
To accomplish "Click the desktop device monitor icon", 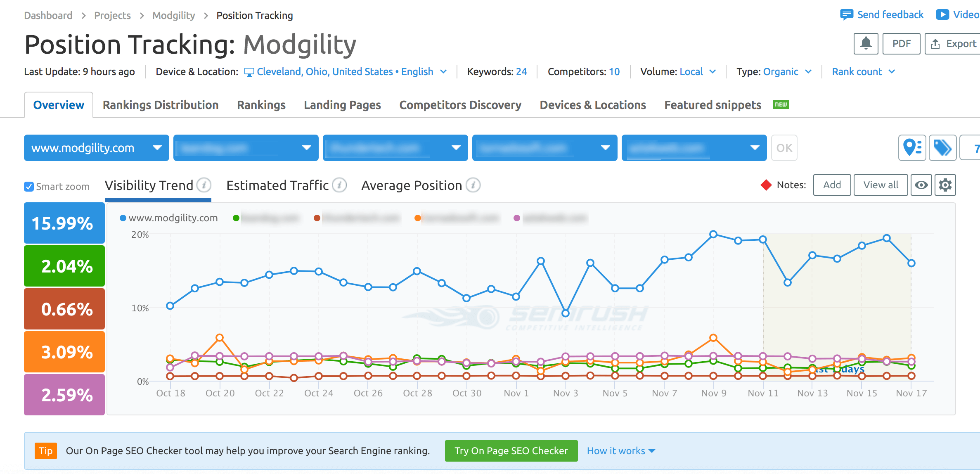I will click(249, 72).
